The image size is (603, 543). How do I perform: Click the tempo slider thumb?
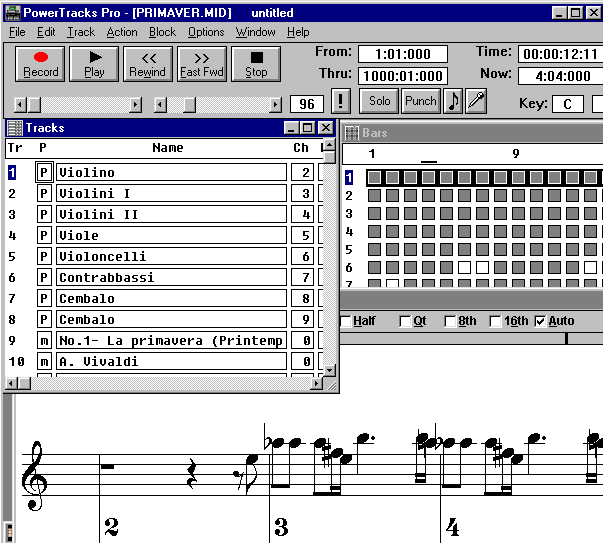pos(189,105)
